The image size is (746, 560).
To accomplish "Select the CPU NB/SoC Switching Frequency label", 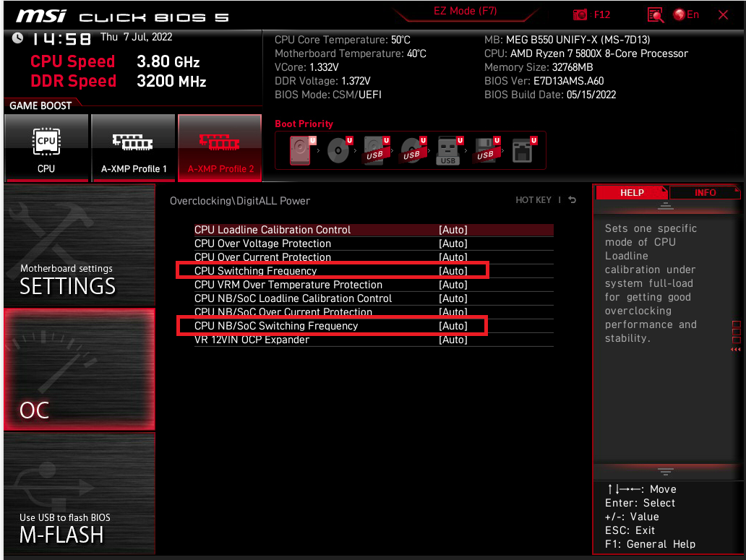I will pyautogui.click(x=276, y=326).
